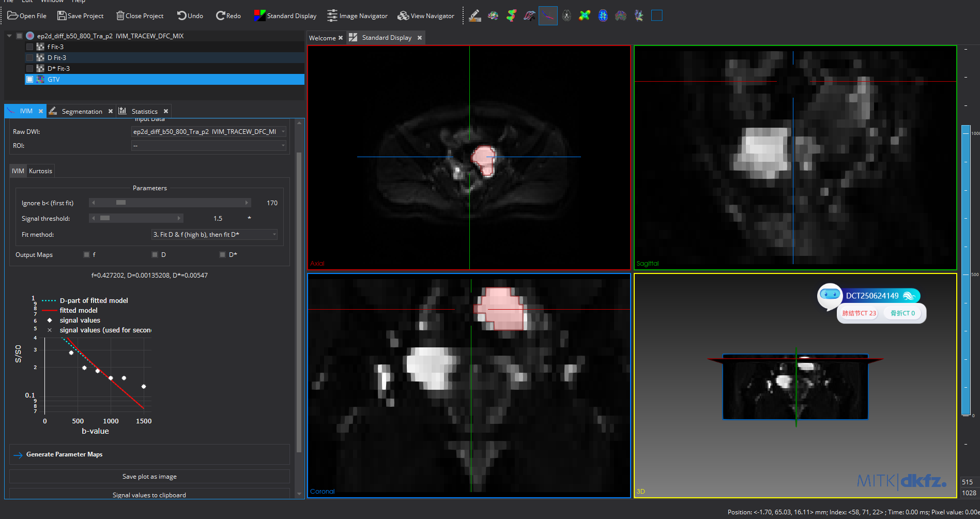Open the ROI selection dropdown
Screen dimensions: 980x519
(x=209, y=146)
